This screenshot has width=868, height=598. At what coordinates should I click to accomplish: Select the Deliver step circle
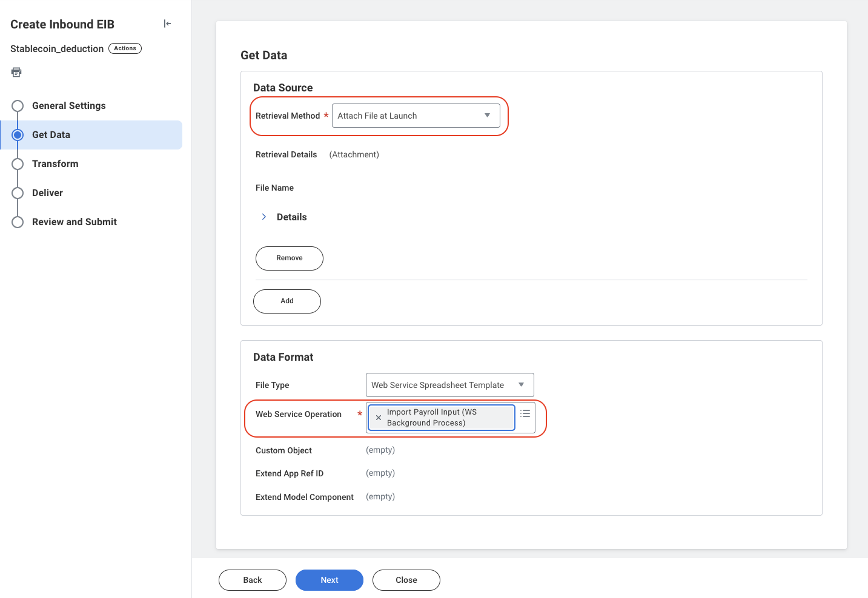[18, 193]
